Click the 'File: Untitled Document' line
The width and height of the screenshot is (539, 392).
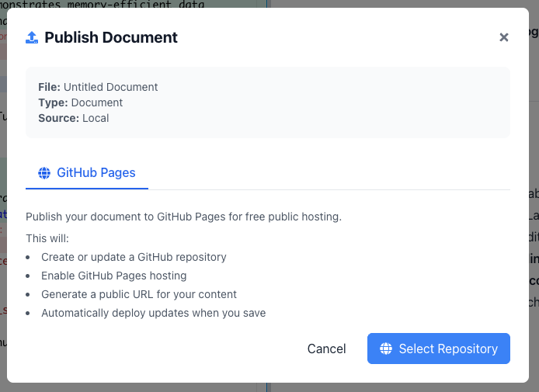(x=98, y=87)
